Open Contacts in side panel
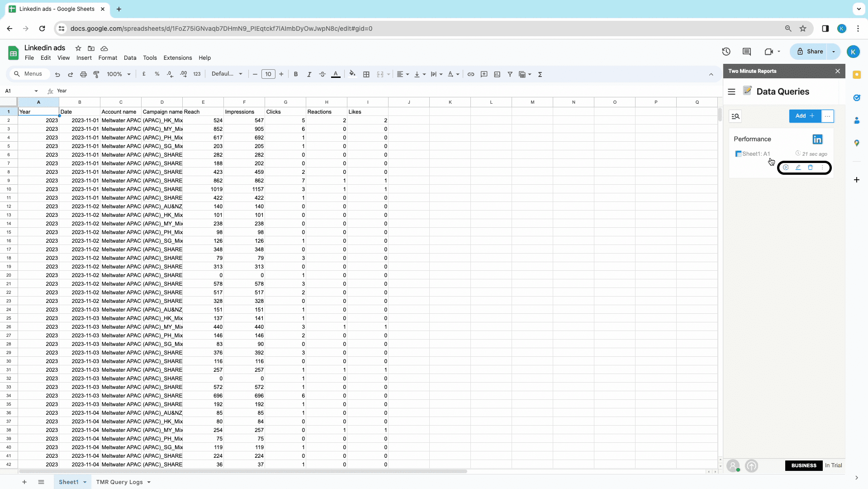Viewport: 868px width, 489px height. 857,120
